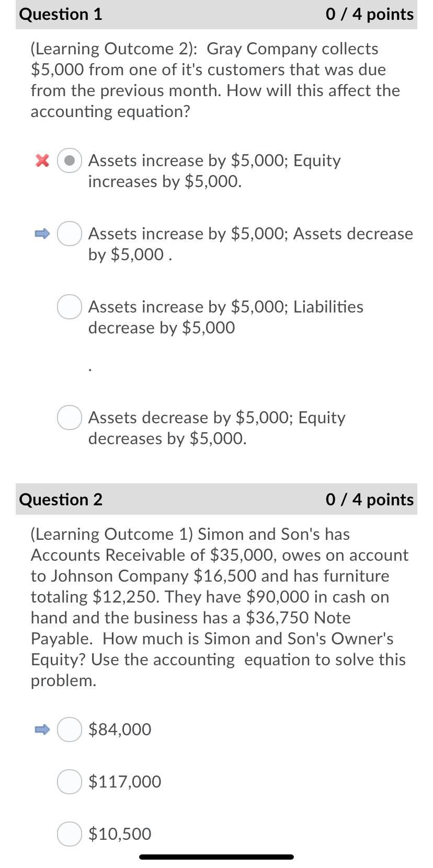Click the red X incorrect-answer icon
This screenshot has height=868, width=433.
tap(42, 160)
